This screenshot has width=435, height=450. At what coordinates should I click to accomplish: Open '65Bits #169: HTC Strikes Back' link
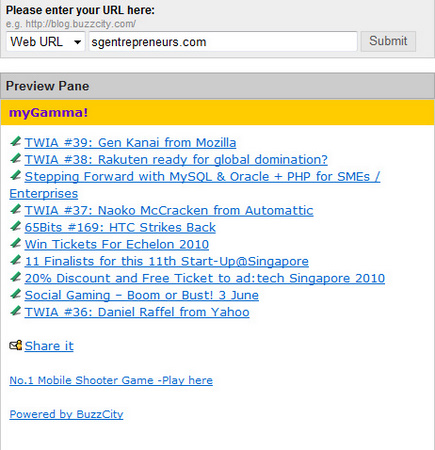tap(120, 228)
